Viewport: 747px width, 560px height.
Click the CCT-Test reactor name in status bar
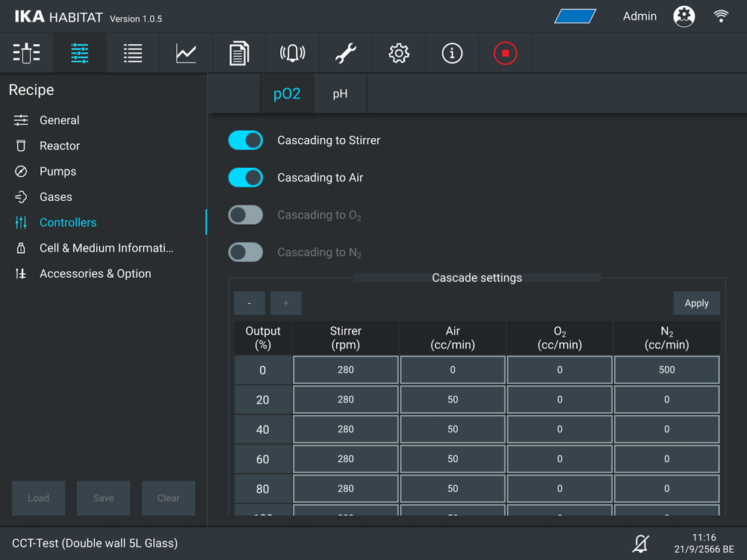click(x=95, y=544)
